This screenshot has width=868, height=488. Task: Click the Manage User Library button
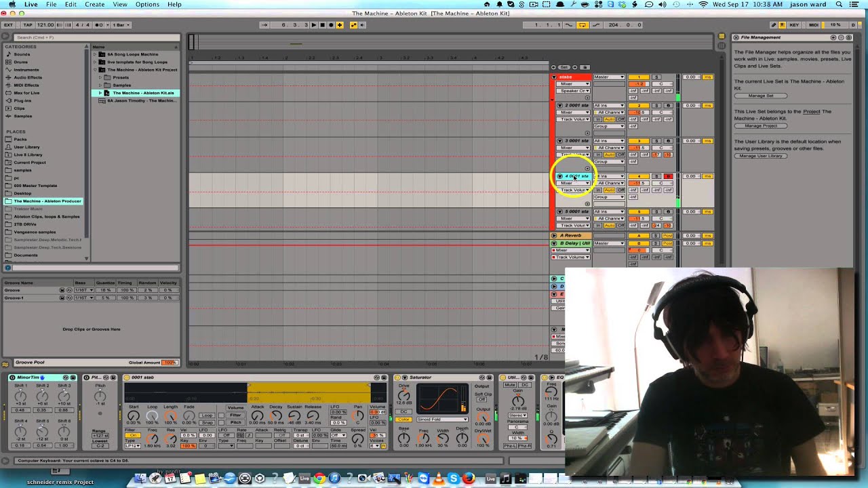pos(760,156)
